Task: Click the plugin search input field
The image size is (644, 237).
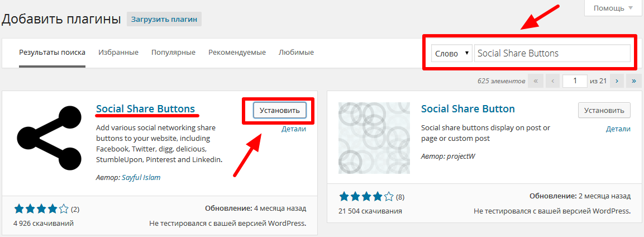Action: click(x=552, y=54)
